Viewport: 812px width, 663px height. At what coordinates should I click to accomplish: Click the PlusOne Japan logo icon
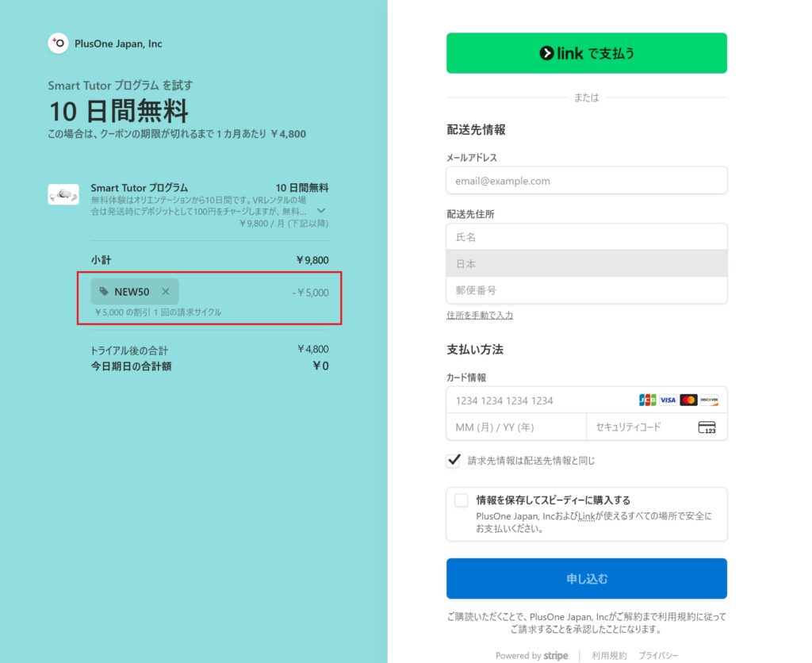tap(58, 44)
